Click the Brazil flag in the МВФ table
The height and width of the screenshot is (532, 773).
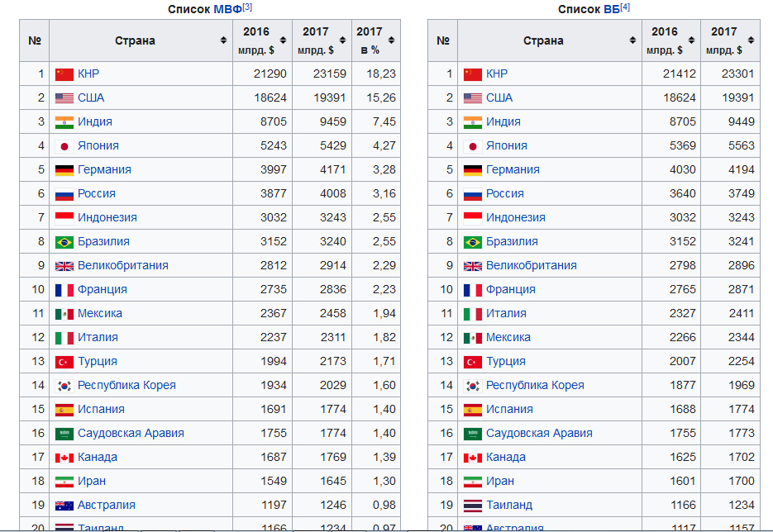click(64, 242)
